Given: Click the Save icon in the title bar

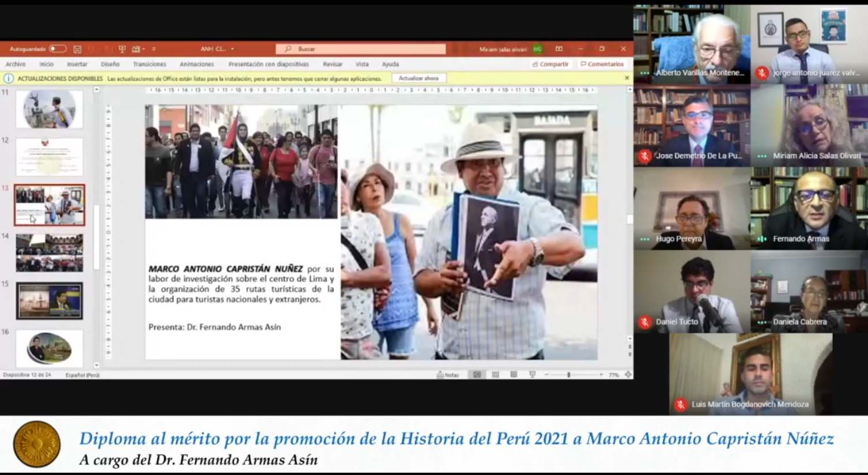Looking at the screenshot, I should [77, 49].
